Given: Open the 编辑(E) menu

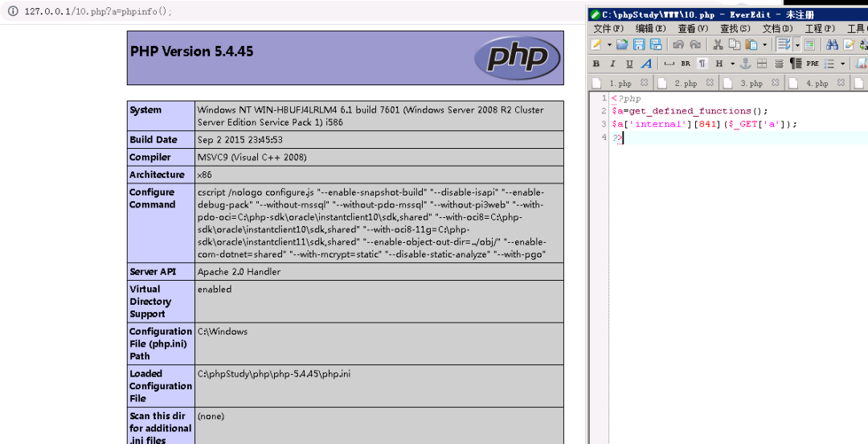Looking at the screenshot, I should [651, 28].
